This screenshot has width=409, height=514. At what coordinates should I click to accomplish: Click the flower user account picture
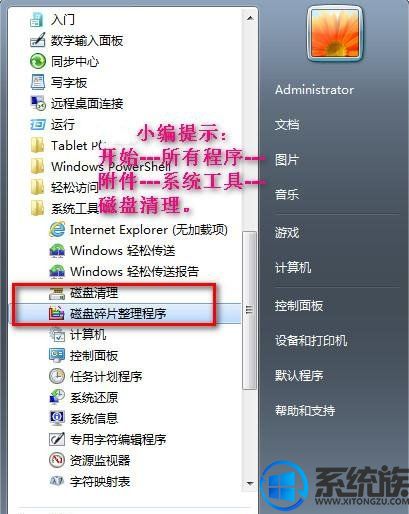coord(335,33)
